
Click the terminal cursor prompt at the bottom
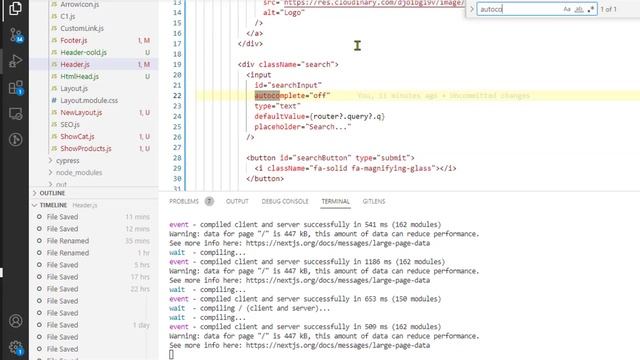click(x=171, y=355)
